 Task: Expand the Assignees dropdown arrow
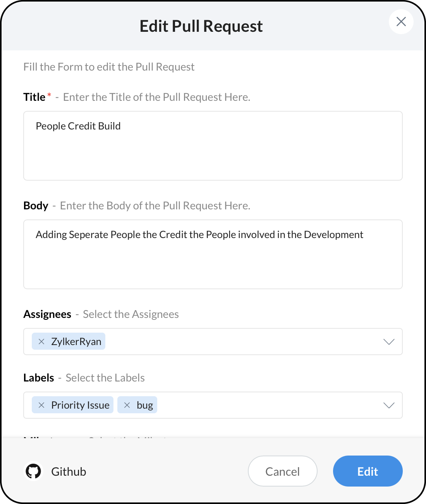[x=388, y=342]
